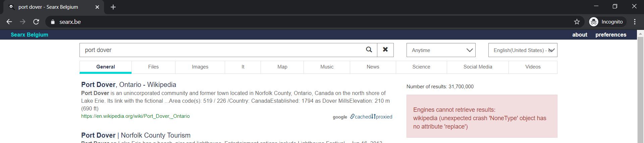Click the browser forward arrow
The image size is (644, 143).
pyautogui.click(x=22, y=22)
